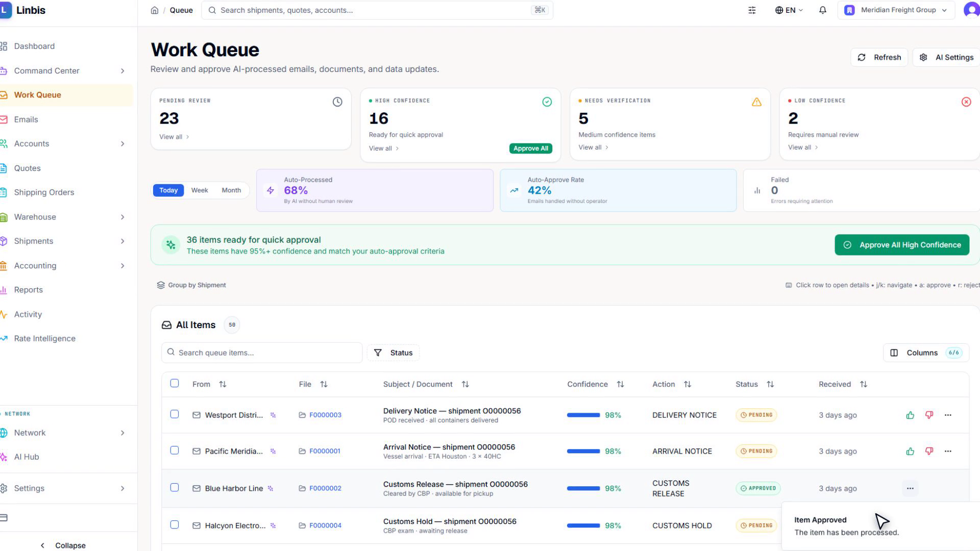Click the red X icon on Low Confidence card

(966, 102)
